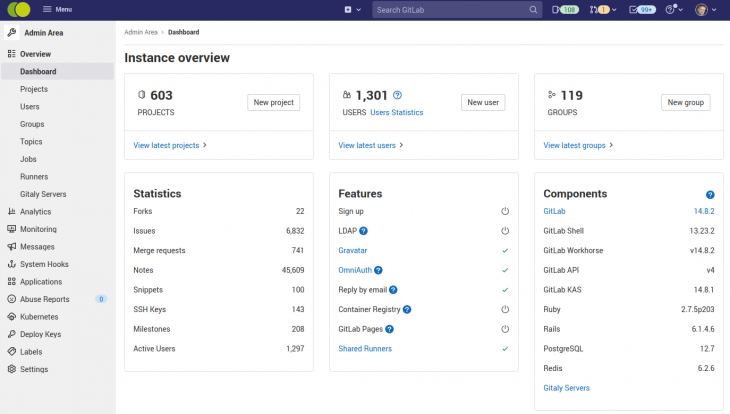
Task: Click the New project button
Action: tap(273, 102)
